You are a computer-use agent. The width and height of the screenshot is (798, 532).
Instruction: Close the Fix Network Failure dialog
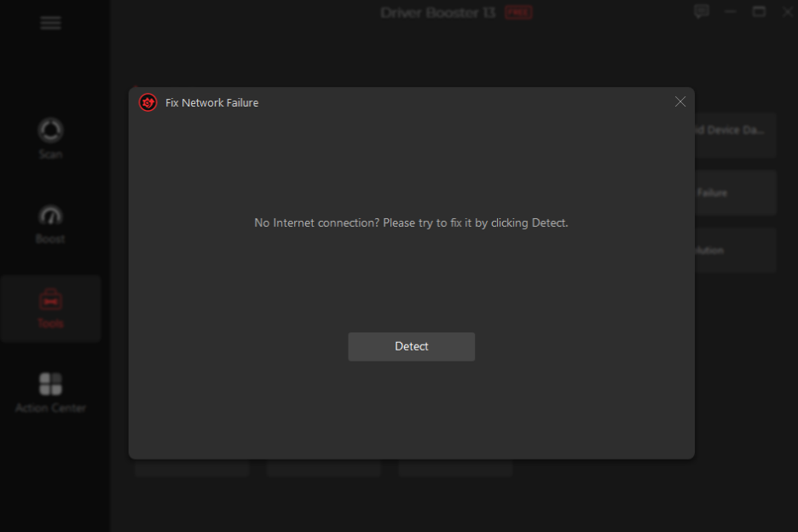(680, 101)
